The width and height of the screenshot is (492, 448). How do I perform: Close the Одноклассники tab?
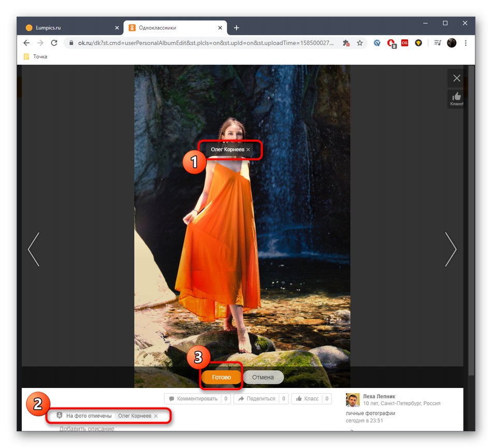220,28
